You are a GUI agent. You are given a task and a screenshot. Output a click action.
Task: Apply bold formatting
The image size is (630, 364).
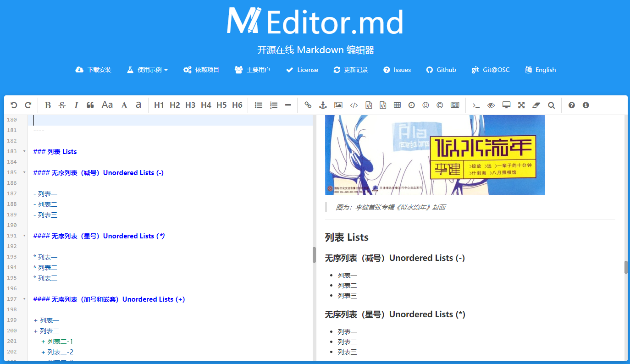(x=48, y=105)
